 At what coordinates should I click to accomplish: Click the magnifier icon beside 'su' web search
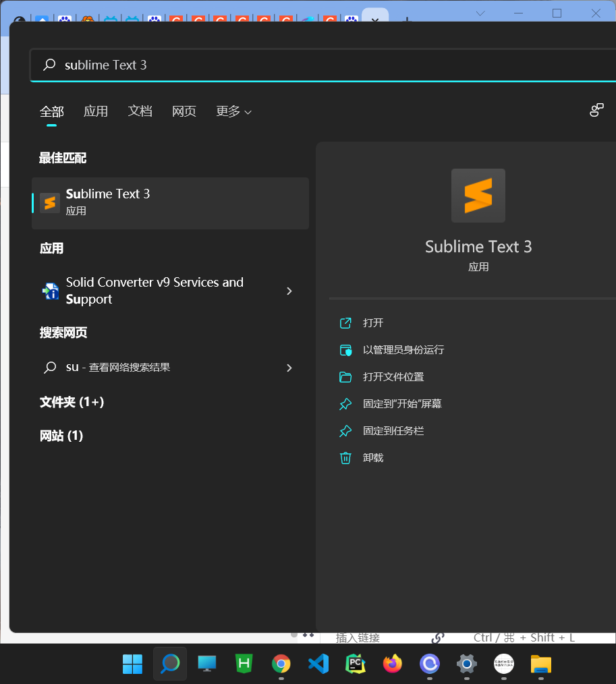point(50,368)
